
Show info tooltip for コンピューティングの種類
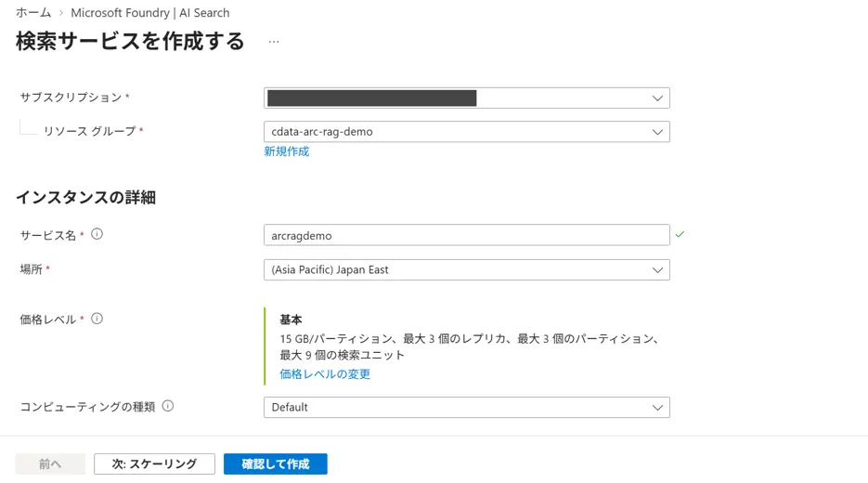coord(168,406)
